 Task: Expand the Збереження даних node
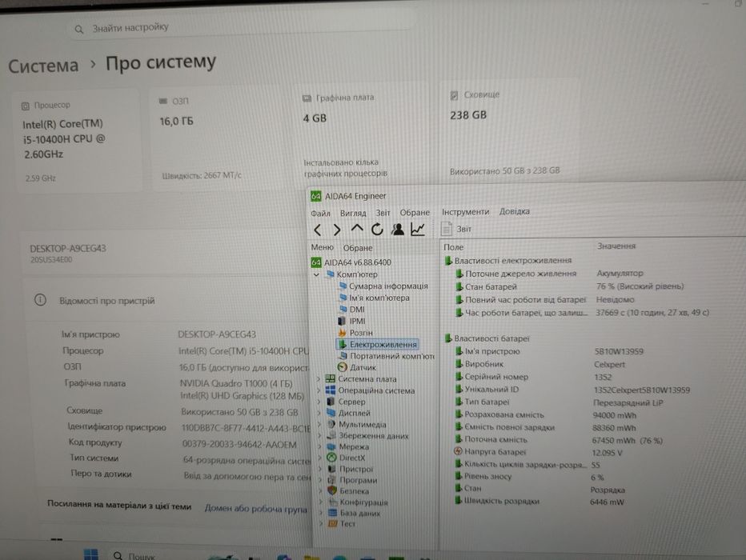319,435
